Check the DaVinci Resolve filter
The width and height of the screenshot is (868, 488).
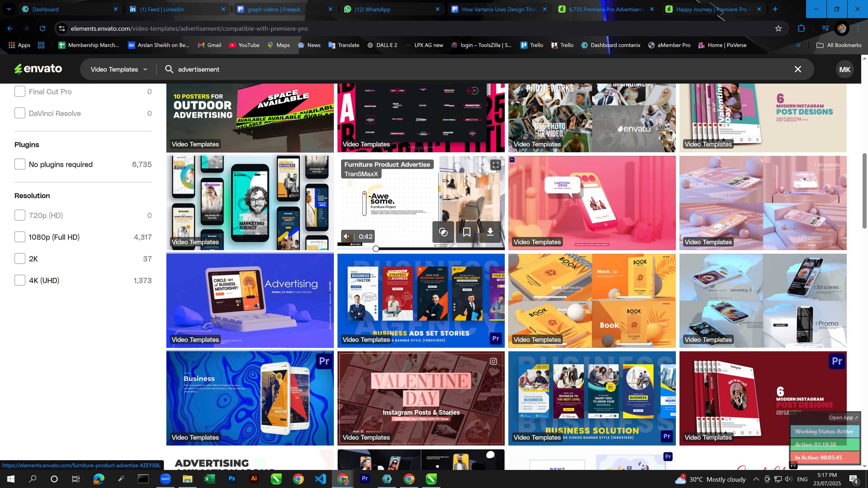point(20,113)
